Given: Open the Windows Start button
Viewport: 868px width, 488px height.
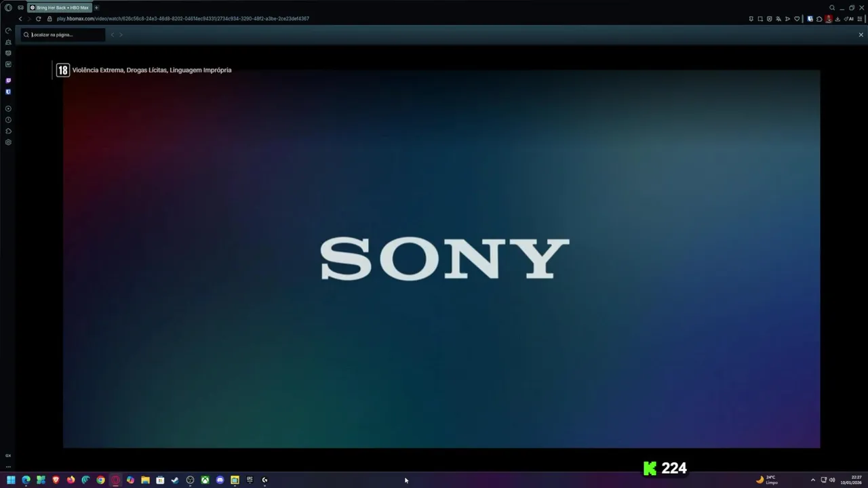Looking at the screenshot, I should (11, 480).
